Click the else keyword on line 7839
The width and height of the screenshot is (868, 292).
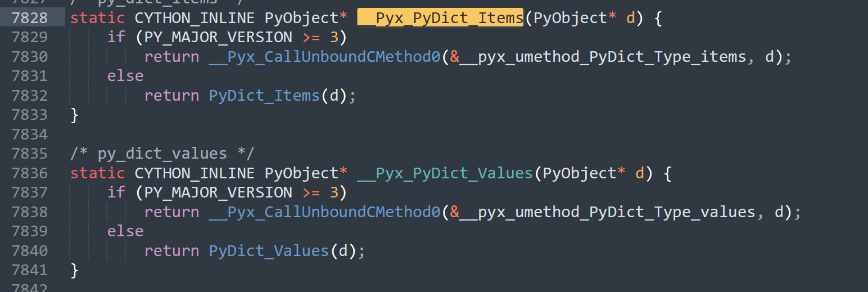point(125,231)
